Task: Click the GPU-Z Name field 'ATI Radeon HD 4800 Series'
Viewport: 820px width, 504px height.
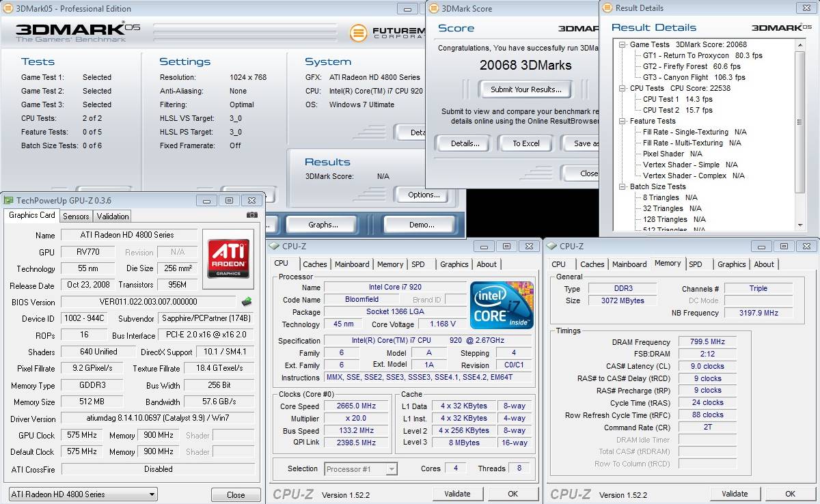Action: (129, 235)
